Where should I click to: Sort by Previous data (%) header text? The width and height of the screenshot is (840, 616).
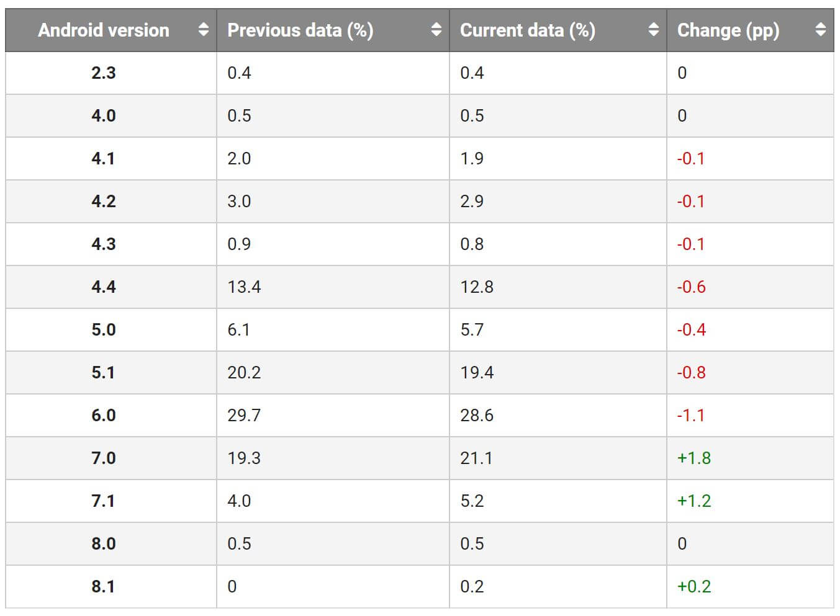[x=300, y=30]
